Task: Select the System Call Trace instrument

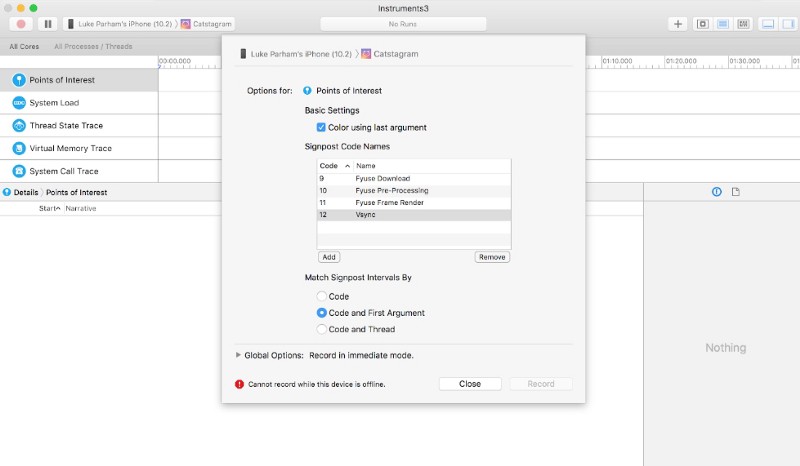Action: point(79,171)
